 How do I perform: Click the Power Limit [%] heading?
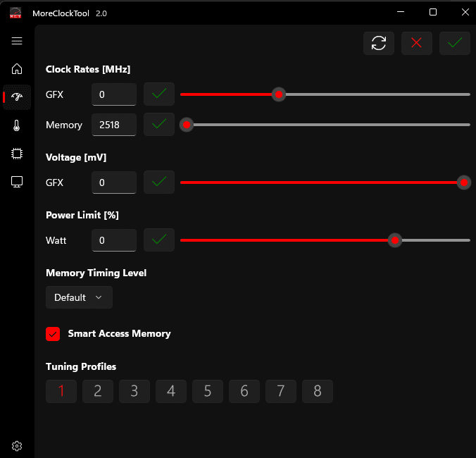click(x=82, y=215)
